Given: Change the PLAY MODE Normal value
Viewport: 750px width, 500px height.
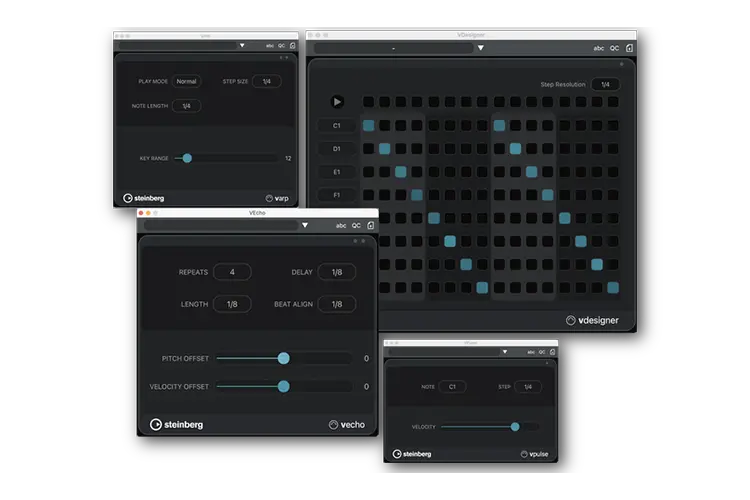Looking at the screenshot, I should (187, 81).
